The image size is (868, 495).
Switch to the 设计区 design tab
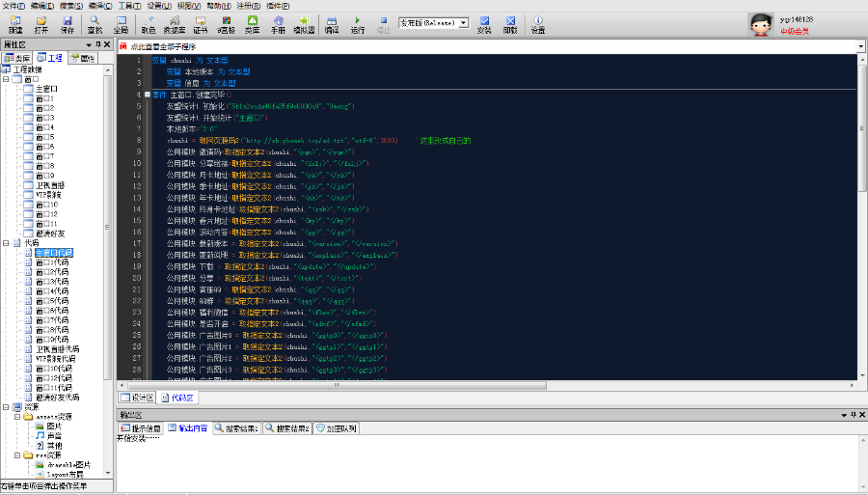pyautogui.click(x=137, y=398)
